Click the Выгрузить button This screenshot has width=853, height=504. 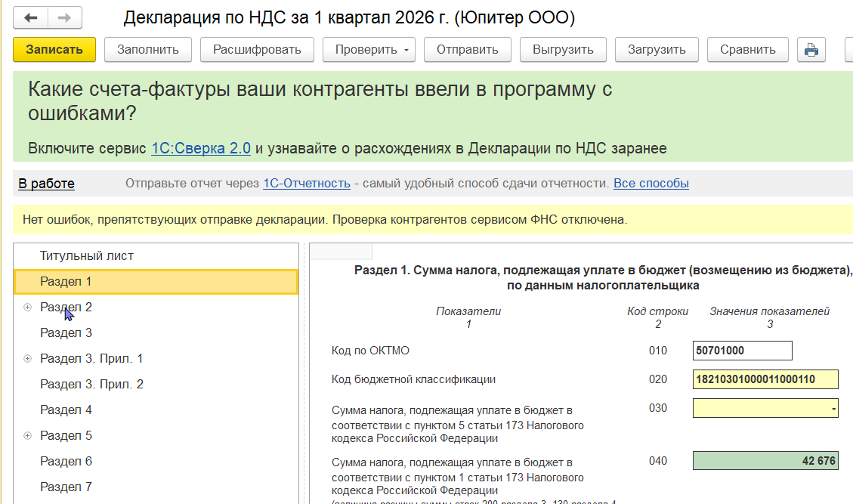click(563, 50)
